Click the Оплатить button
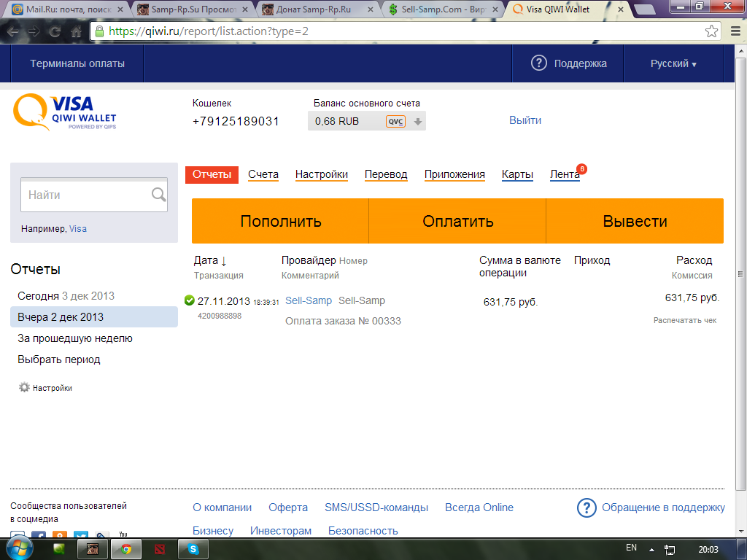This screenshot has height=560, width=747. (x=457, y=221)
